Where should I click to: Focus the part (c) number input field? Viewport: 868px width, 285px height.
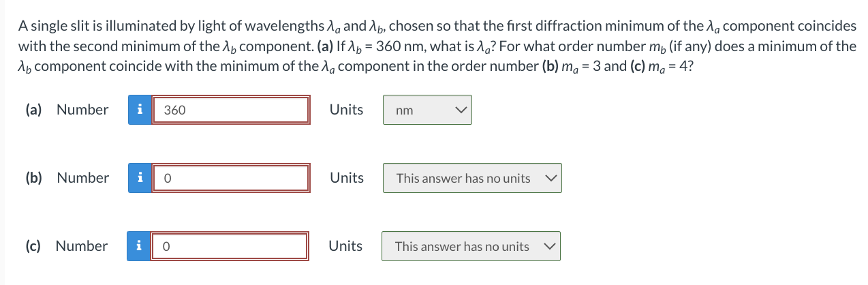click(230, 246)
